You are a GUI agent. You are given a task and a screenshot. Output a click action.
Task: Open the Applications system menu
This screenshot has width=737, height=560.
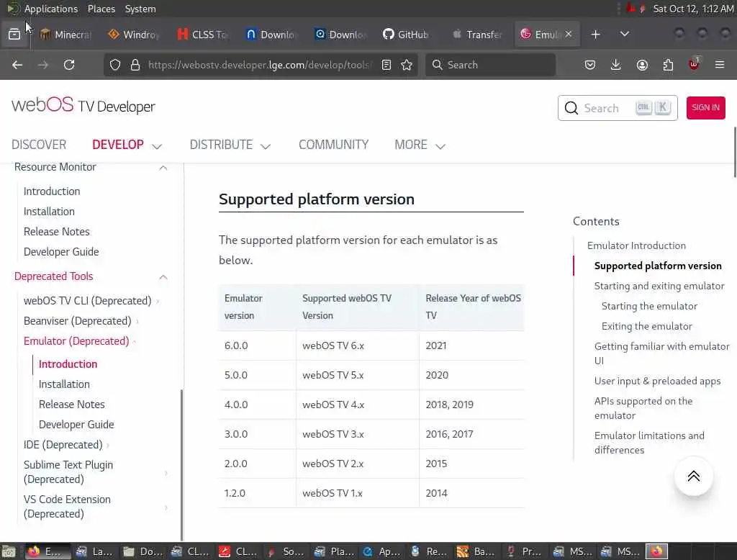pos(51,9)
